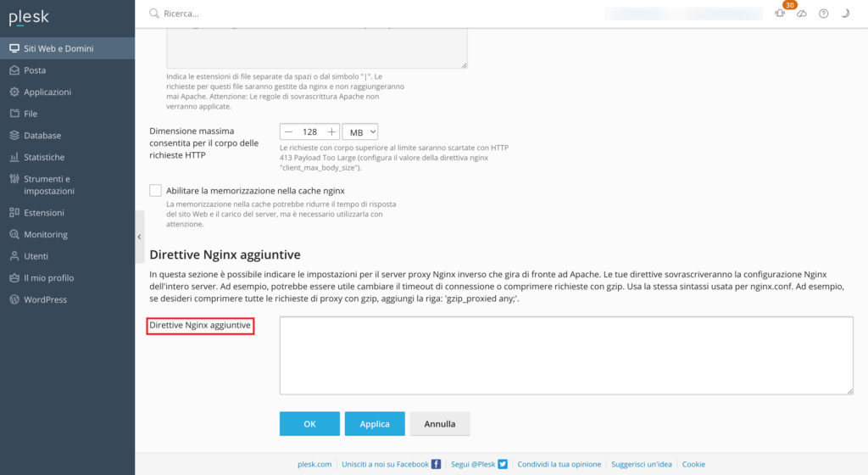Viewport: 868px width, 475px height.
Task: Select Database in the sidebar
Action: click(68, 135)
